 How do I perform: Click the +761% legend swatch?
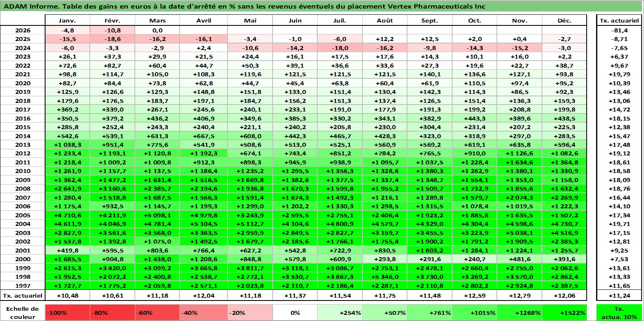point(430,312)
